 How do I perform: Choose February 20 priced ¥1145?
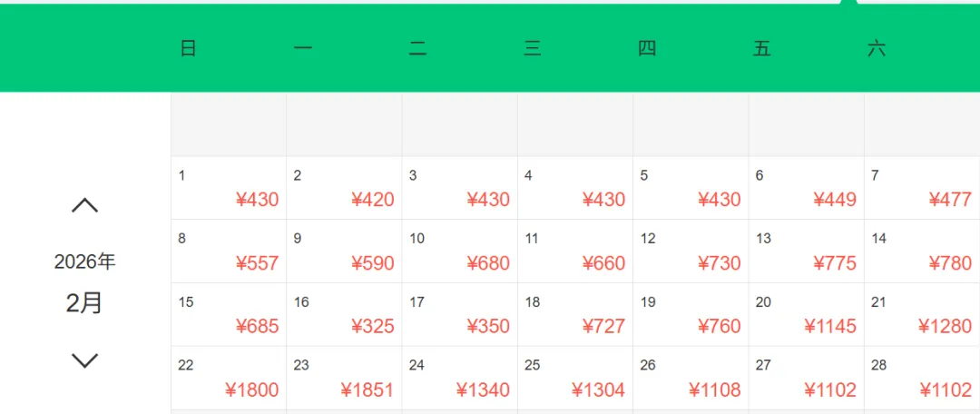pyautogui.click(x=806, y=314)
